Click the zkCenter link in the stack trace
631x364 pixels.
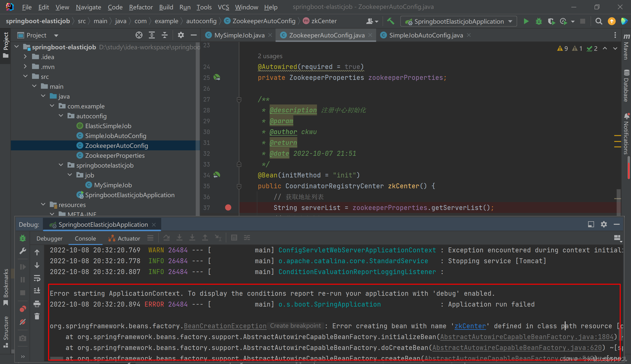tap(470, 326)
